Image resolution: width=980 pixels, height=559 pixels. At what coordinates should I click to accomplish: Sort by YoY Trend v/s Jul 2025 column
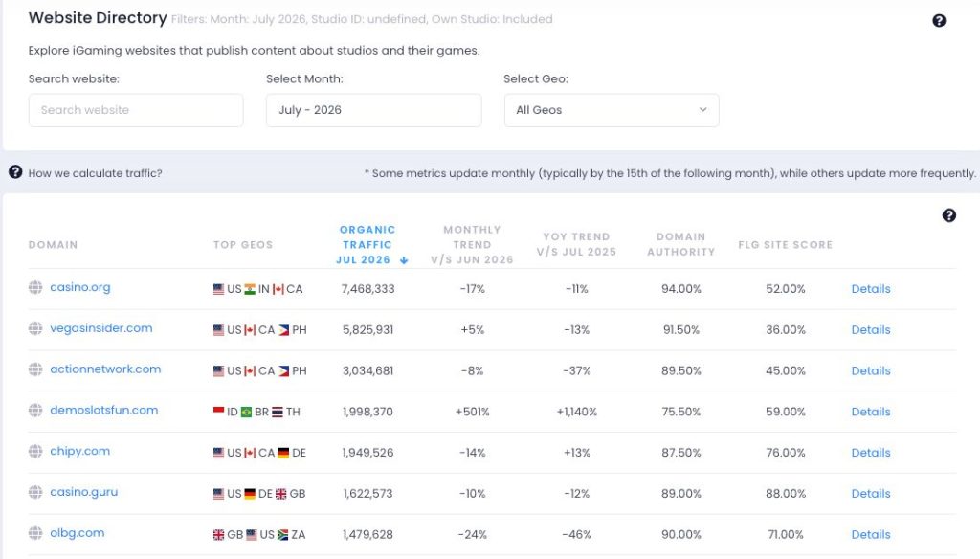576,244
